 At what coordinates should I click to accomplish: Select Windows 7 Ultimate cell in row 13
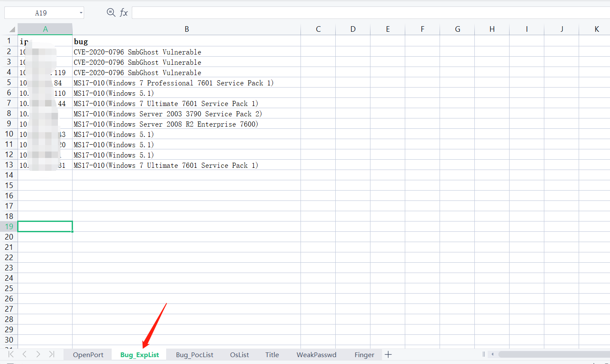pos(187,165)
